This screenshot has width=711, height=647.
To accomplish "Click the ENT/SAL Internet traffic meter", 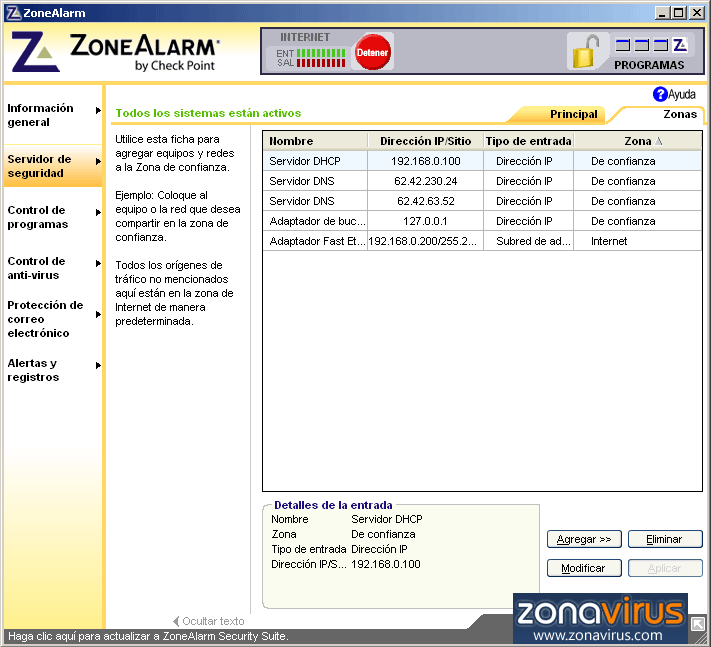I will click(310, 57).
